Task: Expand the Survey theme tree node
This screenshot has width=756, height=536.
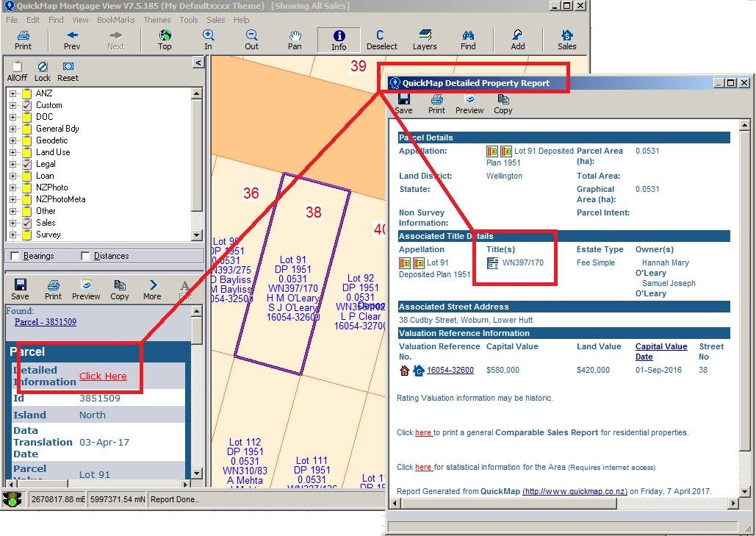Action: point(13,235)
